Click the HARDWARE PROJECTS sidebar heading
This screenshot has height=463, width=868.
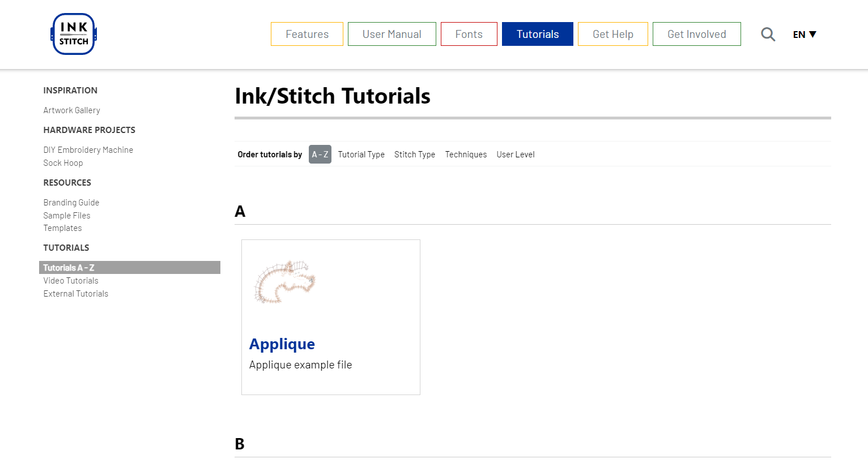(90, 130)
